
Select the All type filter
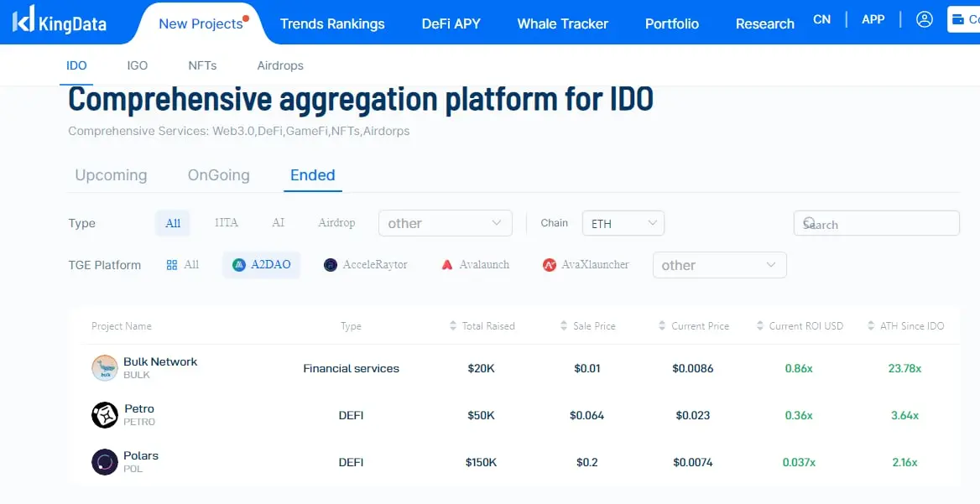coord(173,223)
